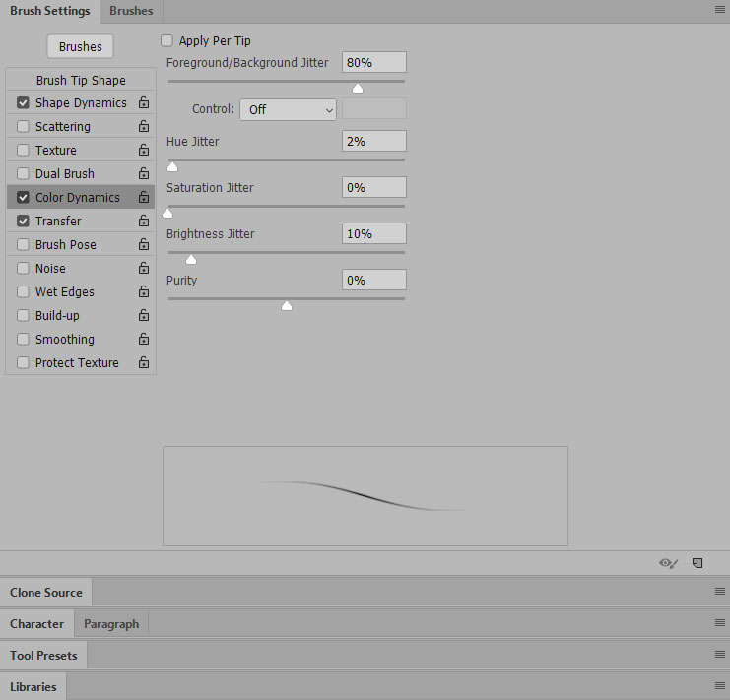The image size is (730, 700).
Task: Uncheck the Shape Dynamics checkbox
Action: coord(23,102)
